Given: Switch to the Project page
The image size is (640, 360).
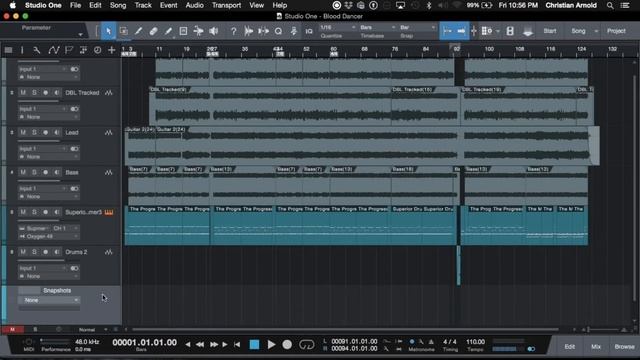Looking at the screenshot, I should coord(616,31).
